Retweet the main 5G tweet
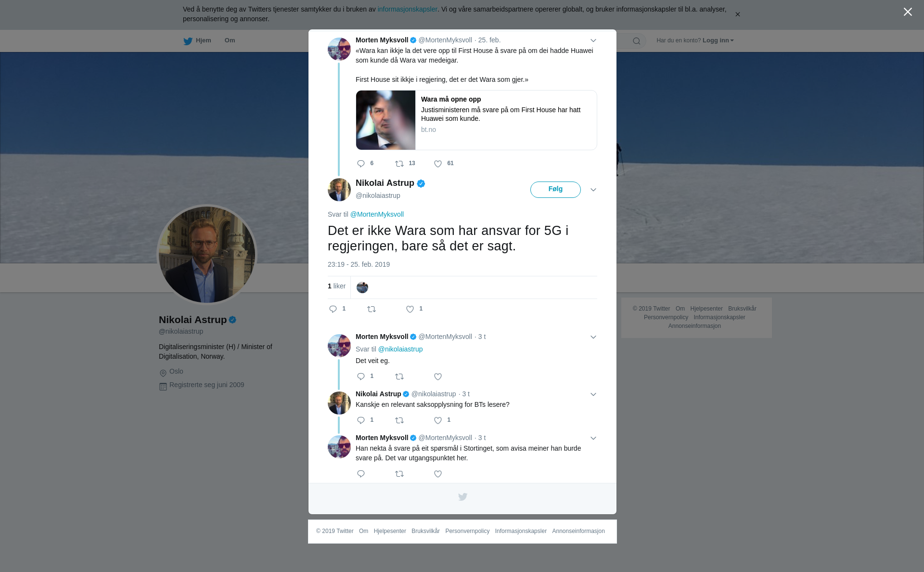 (x=372, y=309)
